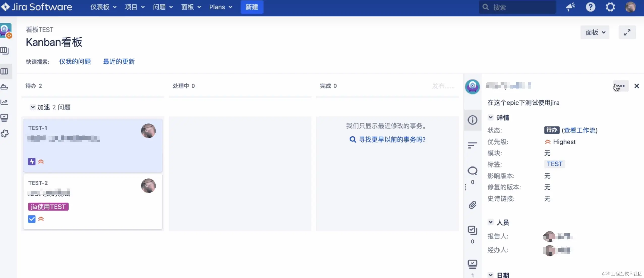Click 寻找更早以前的事务吗? link
Image resolution: width=644 pixels, height=278 pixels.
pos(392,139)
